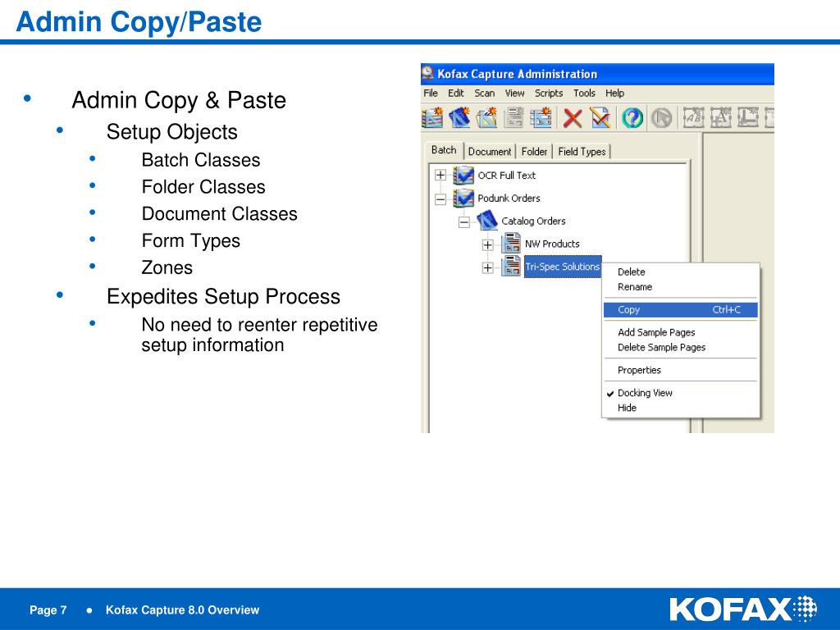840x630 pixels.
Task: Collapse the Podunk Orders node
Action: pos(441,199)
